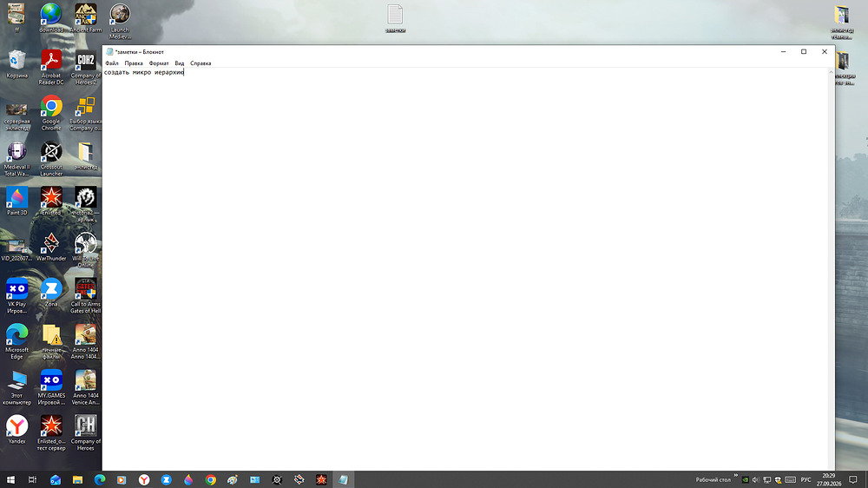Viewport: 868px width, 488px height.
Task: Open the notification center icon
Action: pos(853,479)
